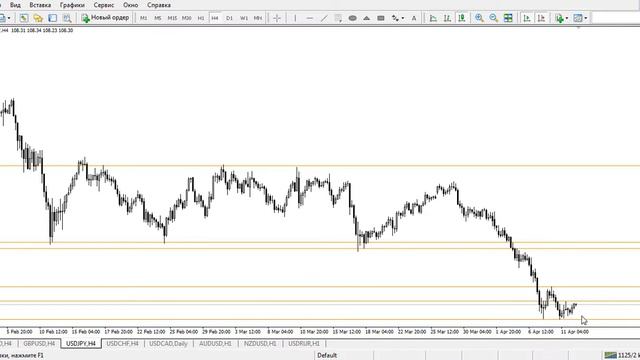
Task: Open the Market Watch window icon
Action: (x=24, y=18)
